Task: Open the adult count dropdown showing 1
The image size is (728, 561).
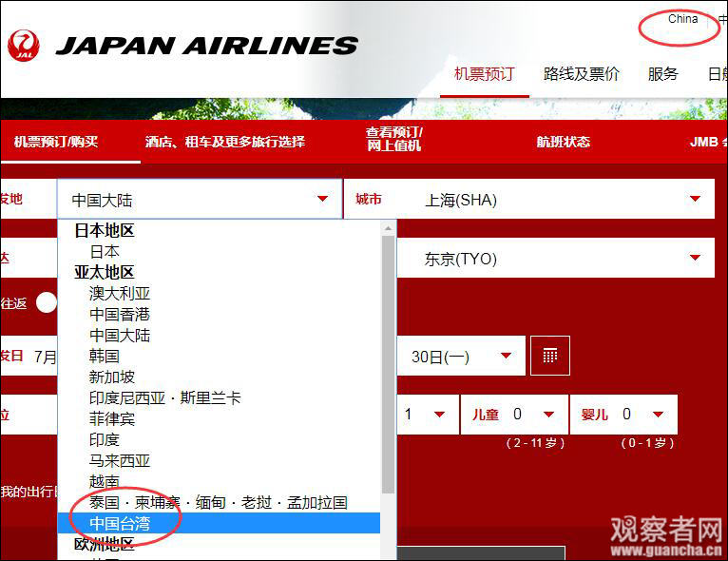Action: 428,415
